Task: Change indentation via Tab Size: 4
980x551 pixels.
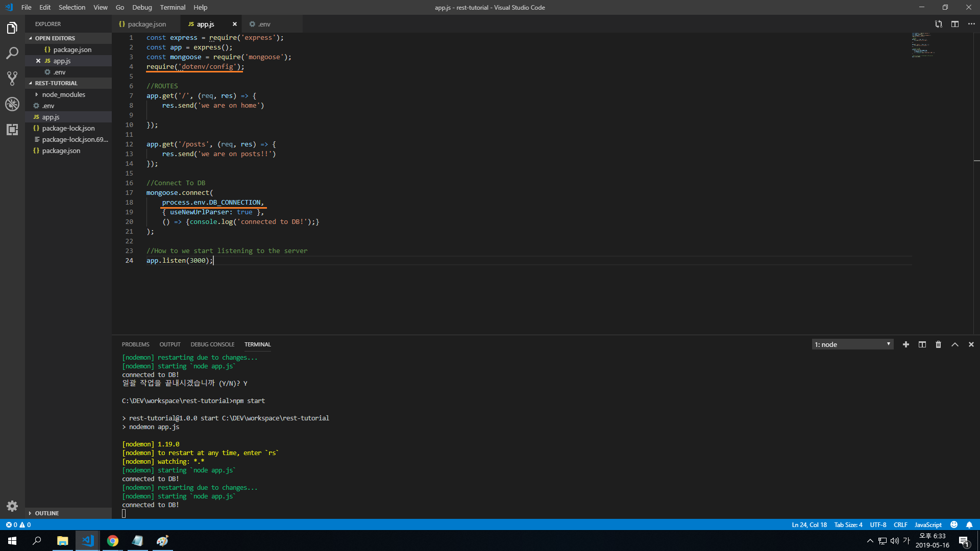Action: (x=848, y=524)
